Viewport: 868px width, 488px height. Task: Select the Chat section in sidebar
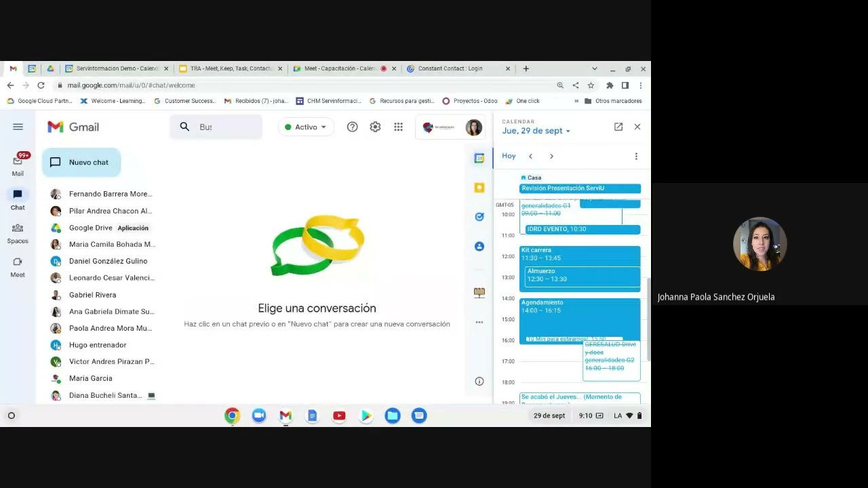click(x=18, y=200)
